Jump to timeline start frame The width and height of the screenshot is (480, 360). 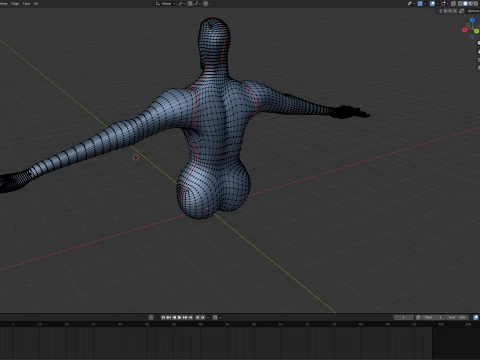(x=163, y=317)
